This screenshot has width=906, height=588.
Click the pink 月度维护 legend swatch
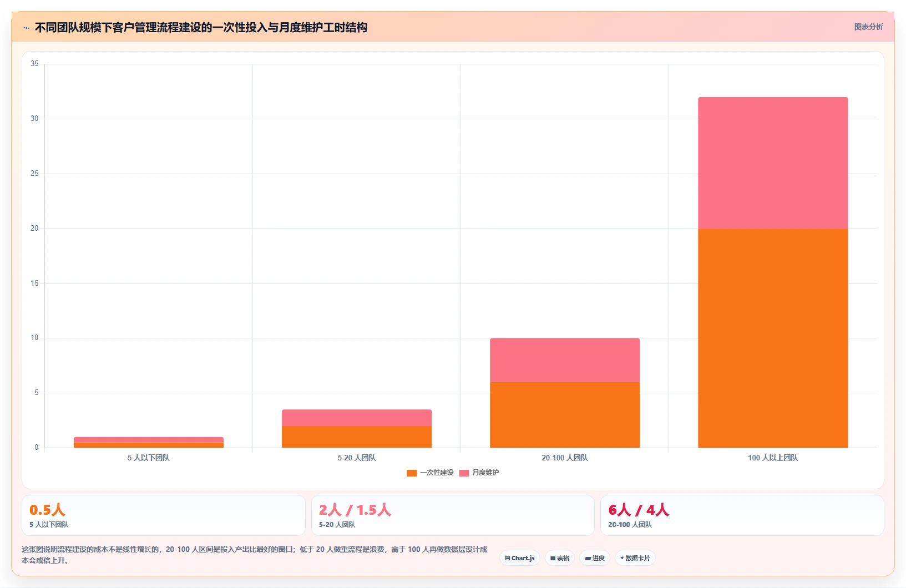464,473
